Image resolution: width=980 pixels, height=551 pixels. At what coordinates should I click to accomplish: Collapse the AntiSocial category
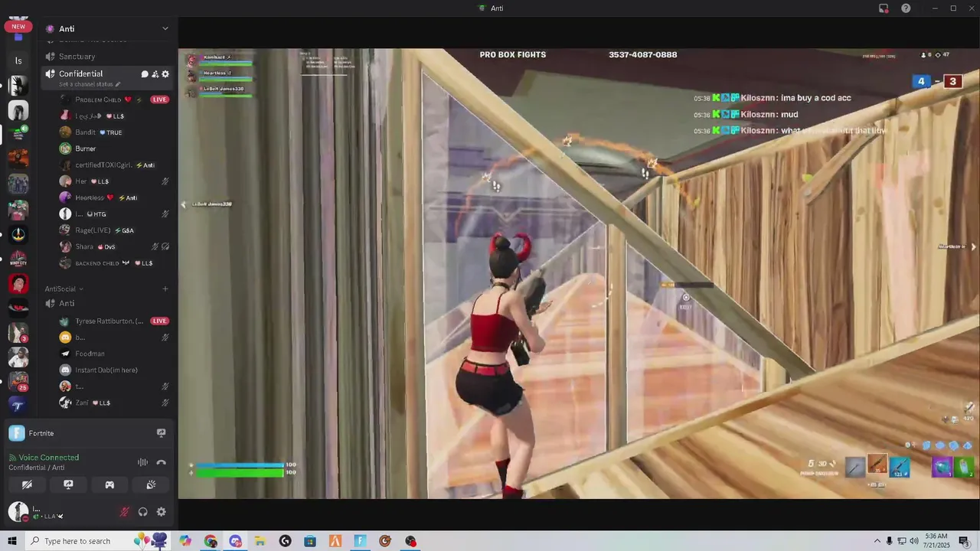(64, 289)
